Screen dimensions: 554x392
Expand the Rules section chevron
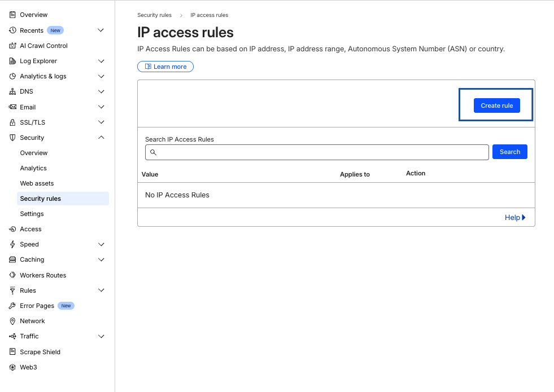point(101,290)
